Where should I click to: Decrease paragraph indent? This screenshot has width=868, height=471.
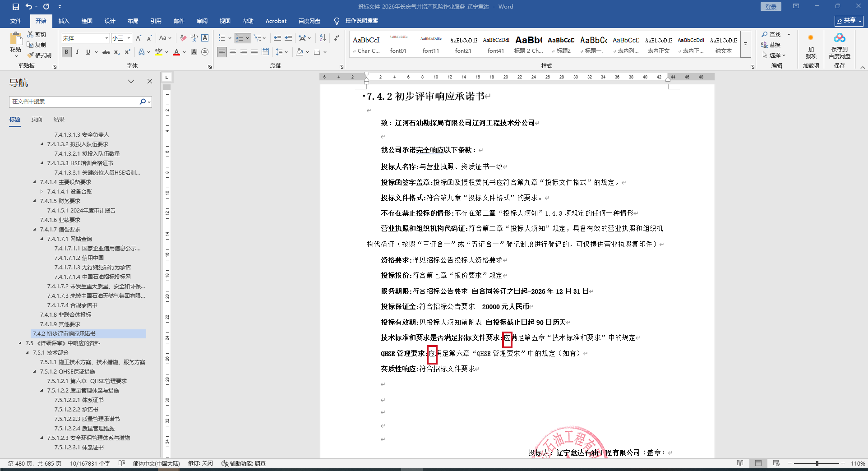pyautogui.click(x=277, y=38)
